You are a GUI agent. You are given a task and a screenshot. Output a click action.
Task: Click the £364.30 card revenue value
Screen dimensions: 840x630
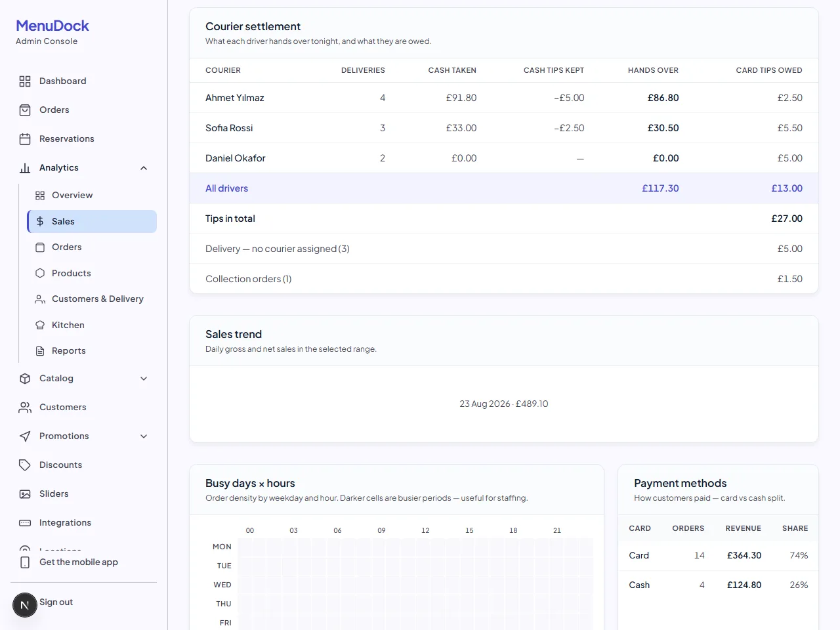[744, 556]
